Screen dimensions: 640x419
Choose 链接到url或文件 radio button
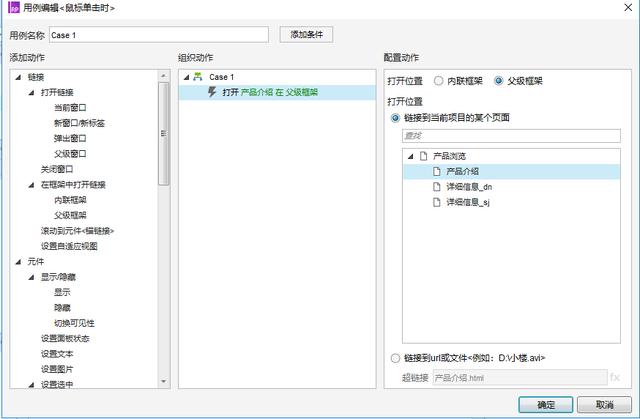pos(395,358)
